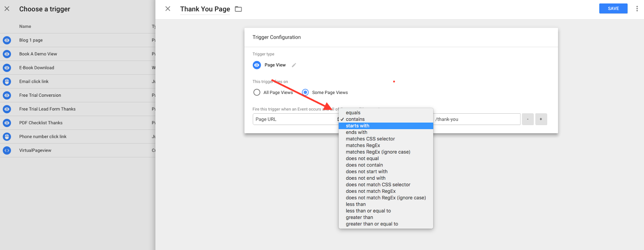644x250 pixels.
Task: Choose 'less than or equal to' option
Action: pyautogui.click(x=386, y=211)
